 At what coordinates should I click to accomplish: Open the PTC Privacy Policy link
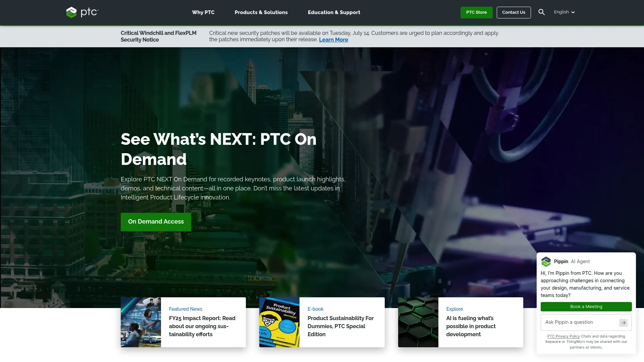(x=563, y=336)
